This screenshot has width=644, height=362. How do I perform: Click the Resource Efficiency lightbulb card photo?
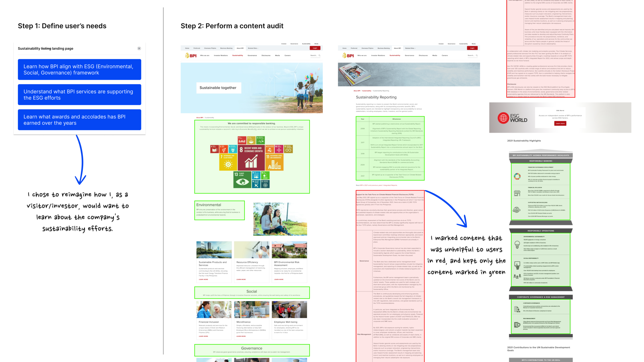[252, 250]
